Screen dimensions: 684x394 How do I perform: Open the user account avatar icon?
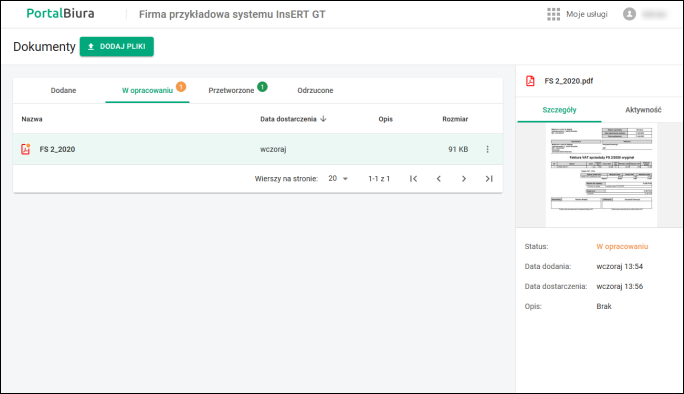click(x=629, y=14)
